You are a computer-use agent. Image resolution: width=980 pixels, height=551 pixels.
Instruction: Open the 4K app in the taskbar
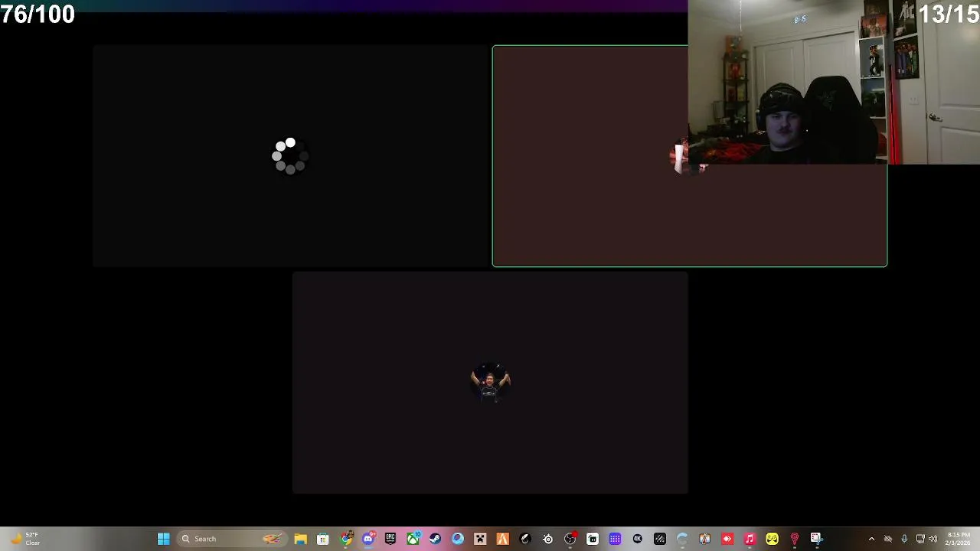[637, 539]
